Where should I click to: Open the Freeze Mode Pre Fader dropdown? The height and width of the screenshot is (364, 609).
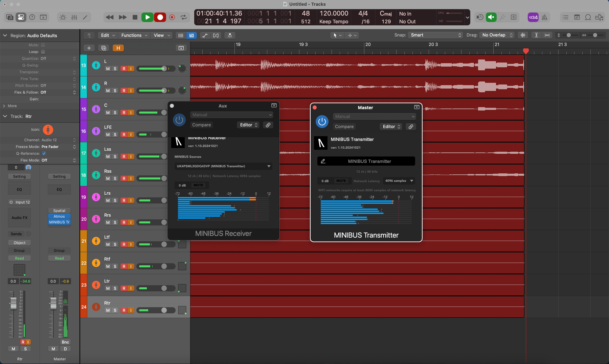[59, 147]
